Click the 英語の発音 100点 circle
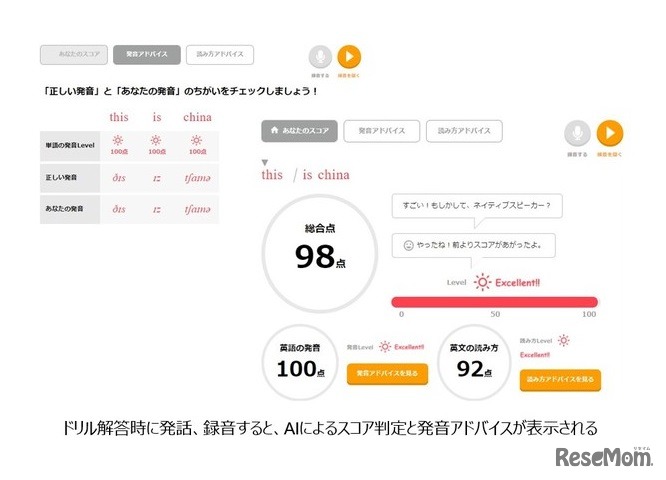This screenshot has width=666, height=480. pos(300,362)
